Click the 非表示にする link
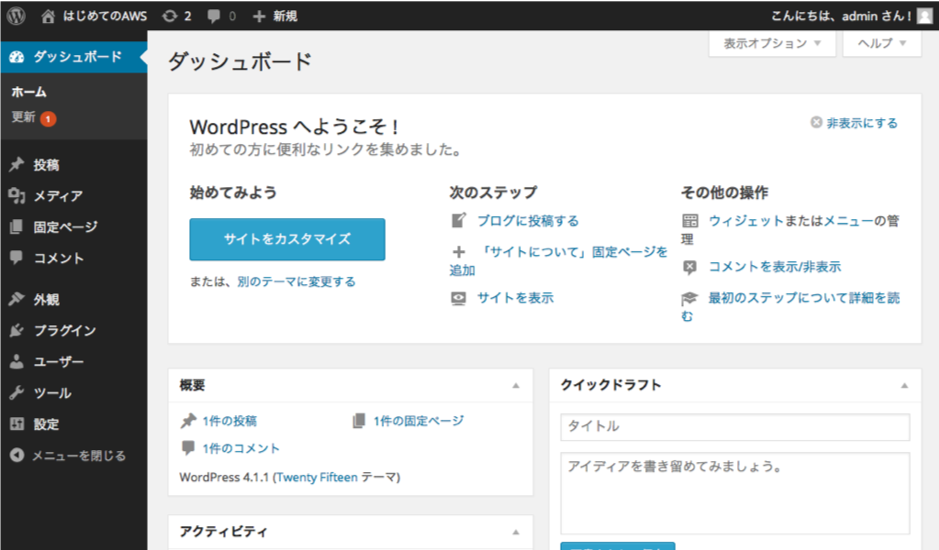939x550 pixels. pos(862,123)
